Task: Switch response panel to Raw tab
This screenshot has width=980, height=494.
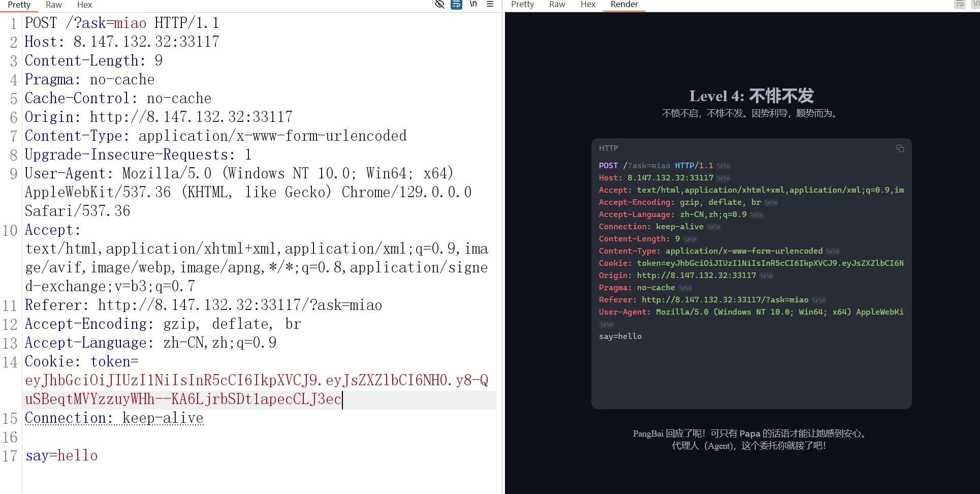Action: click(x=557, y=5)
